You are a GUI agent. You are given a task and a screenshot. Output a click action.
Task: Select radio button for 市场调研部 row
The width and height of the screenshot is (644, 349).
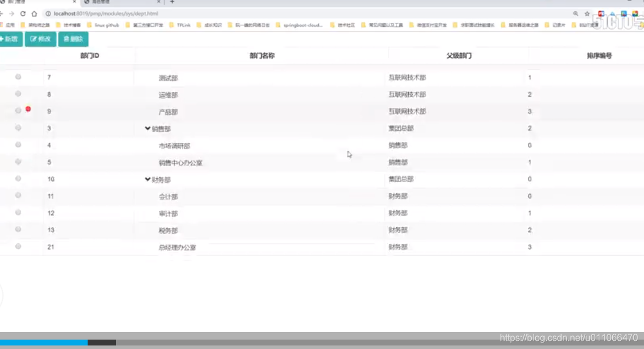tap(18, 145)
